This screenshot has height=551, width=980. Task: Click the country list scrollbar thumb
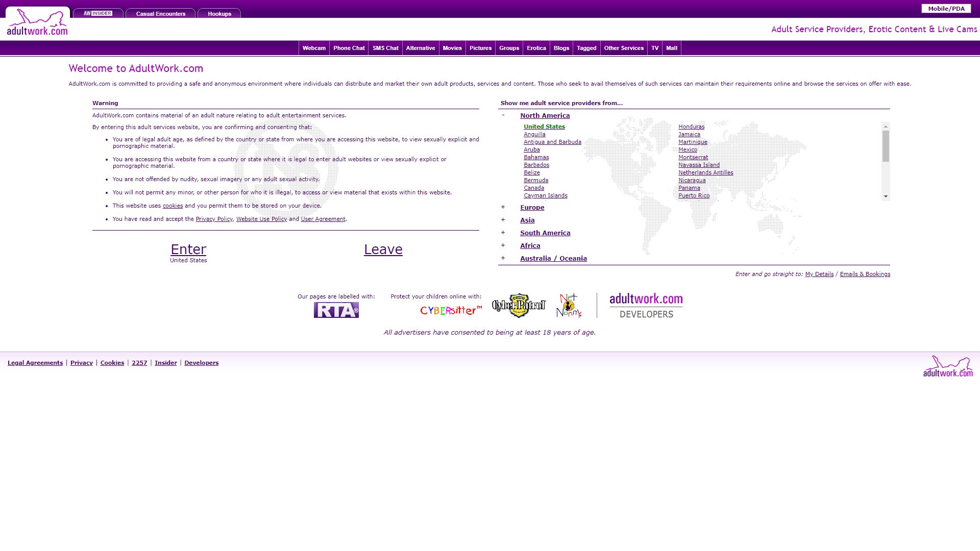(886, 146)
